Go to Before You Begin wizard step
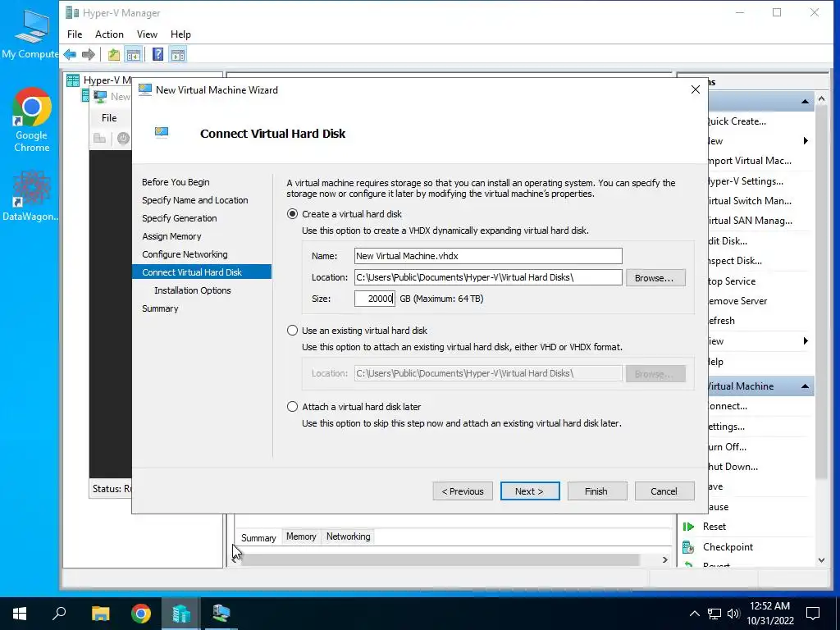840x630 pixels. [x=176, y=182]
